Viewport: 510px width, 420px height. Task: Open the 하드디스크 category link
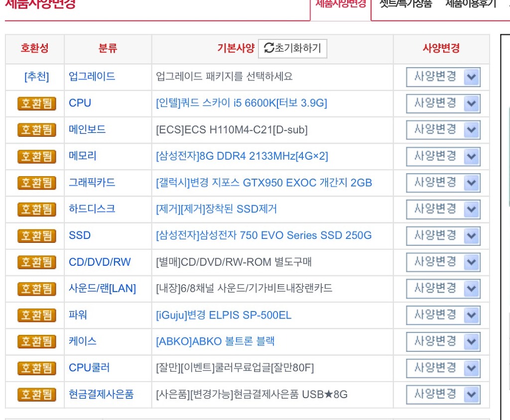tap(92, 209)
